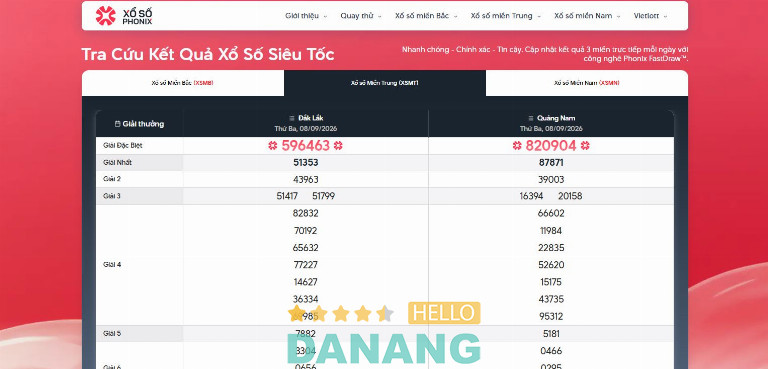The width and height of the screenshot is (768, 369).
Task: Click the number 66602
Action: click(551, 213)
